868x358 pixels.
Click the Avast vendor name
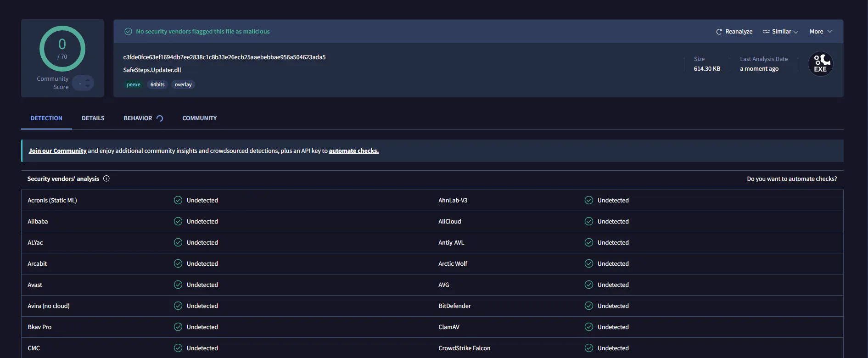[35, 285]
